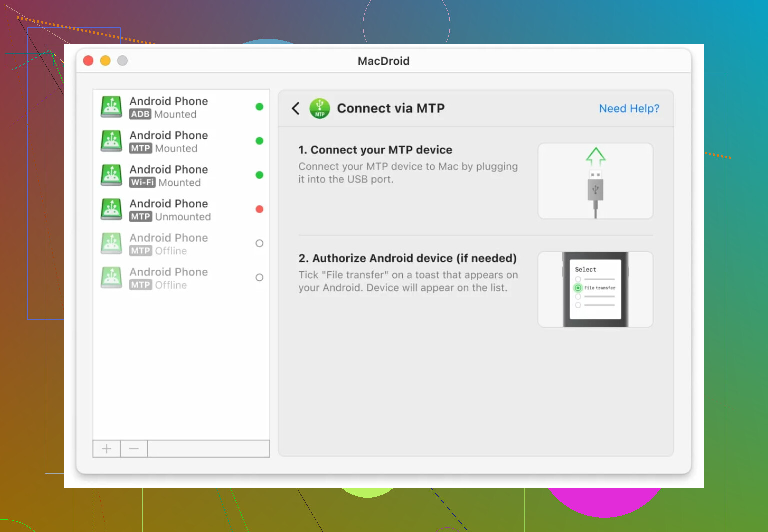Screen dimensions: 768x532
Task: Click the MTP Unmounted Android Phone drive icon
Action: 111,209
